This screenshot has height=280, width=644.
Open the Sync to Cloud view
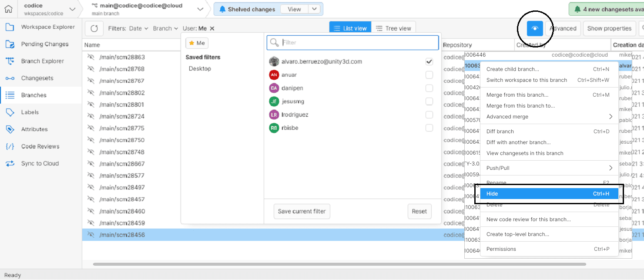(40, 164)
